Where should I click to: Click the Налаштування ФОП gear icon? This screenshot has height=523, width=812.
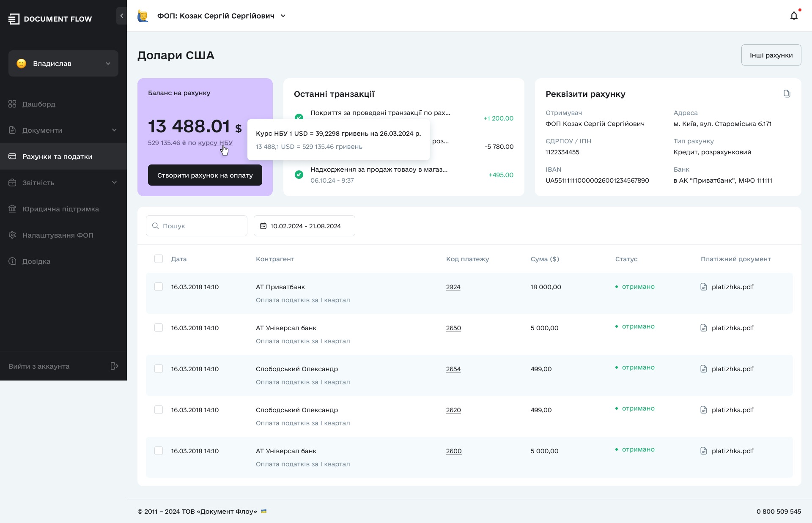[12, 235]
